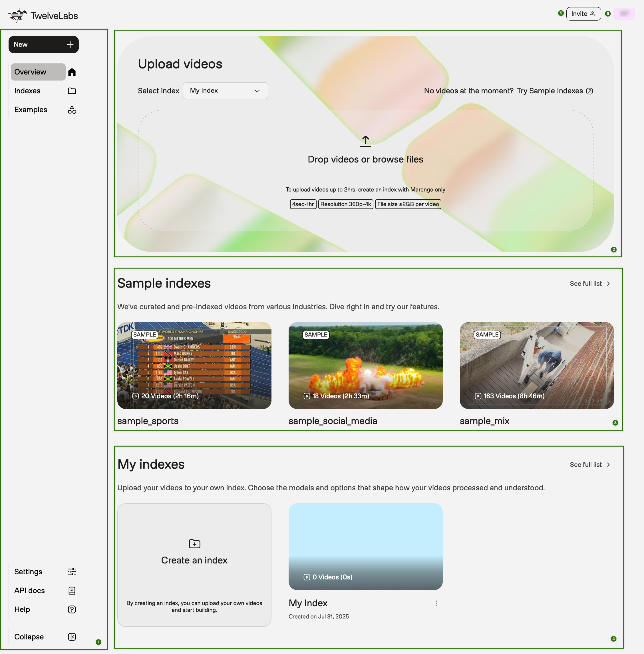Expand See full list for Sample indexes
Screen dimensions: 644x654
[589, 284]
